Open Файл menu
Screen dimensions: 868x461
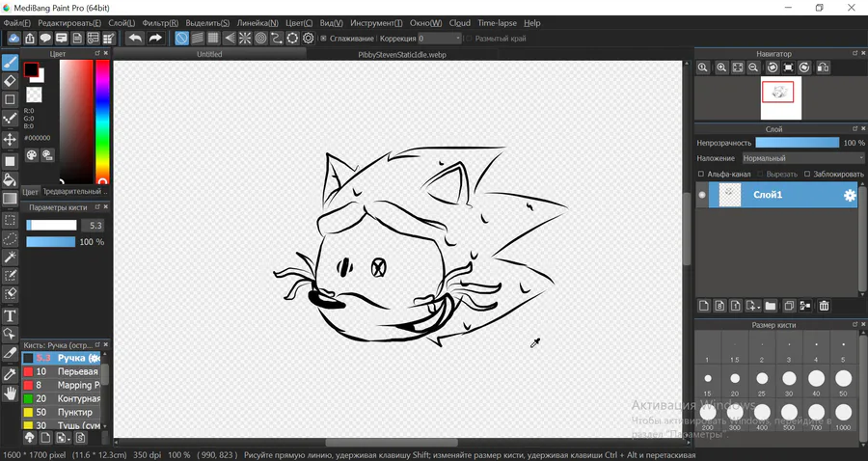(x=17, y=23)
